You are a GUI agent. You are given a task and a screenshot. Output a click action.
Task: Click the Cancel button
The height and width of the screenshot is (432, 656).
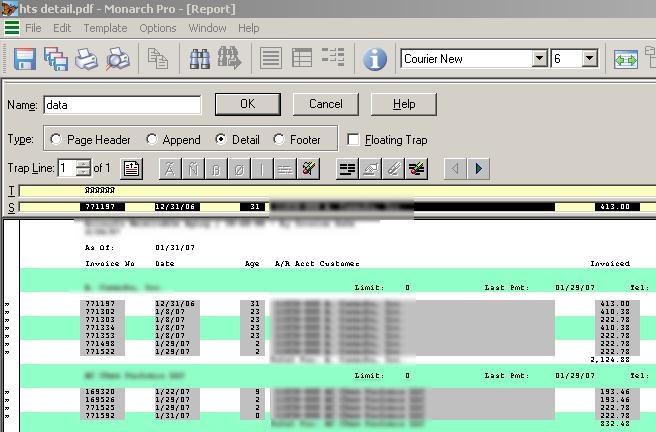(325, 104)
